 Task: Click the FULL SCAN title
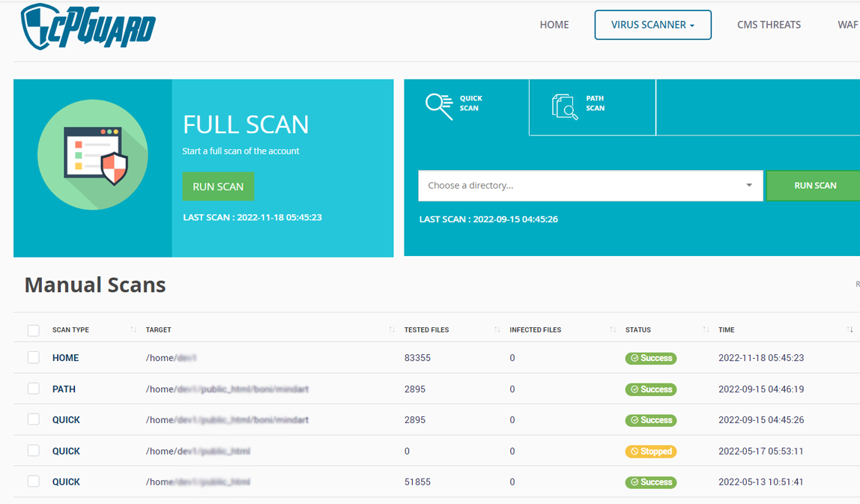click(x=246, y=124)
